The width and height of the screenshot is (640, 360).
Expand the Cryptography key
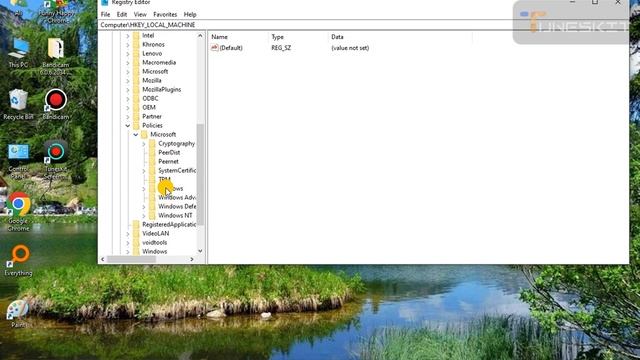[x=144, y=144]
